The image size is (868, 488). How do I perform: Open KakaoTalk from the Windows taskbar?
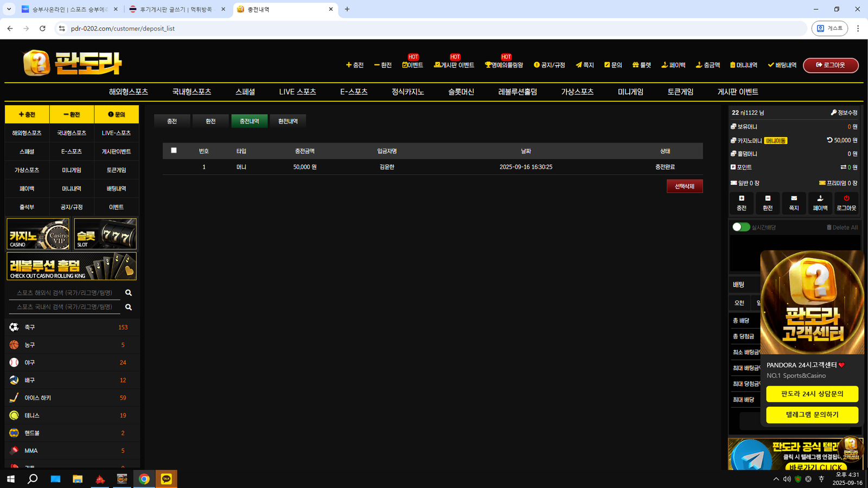click(x=166, y=479)
